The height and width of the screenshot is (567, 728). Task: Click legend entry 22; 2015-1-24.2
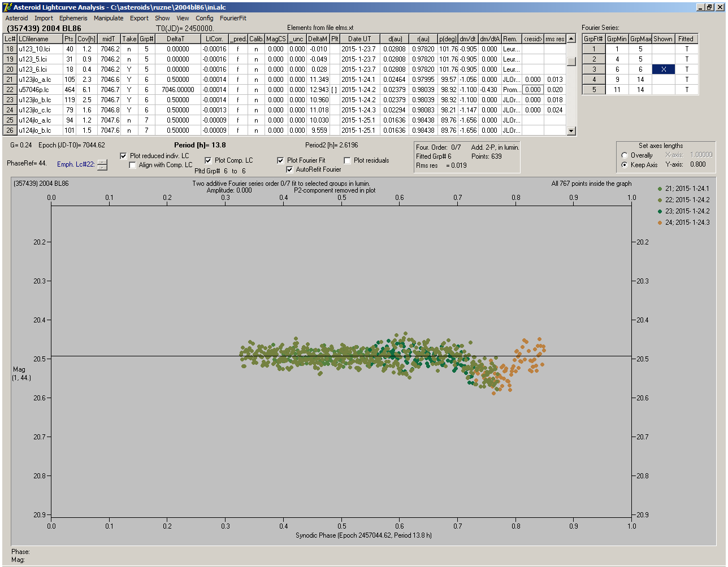[x=685, y=200]
